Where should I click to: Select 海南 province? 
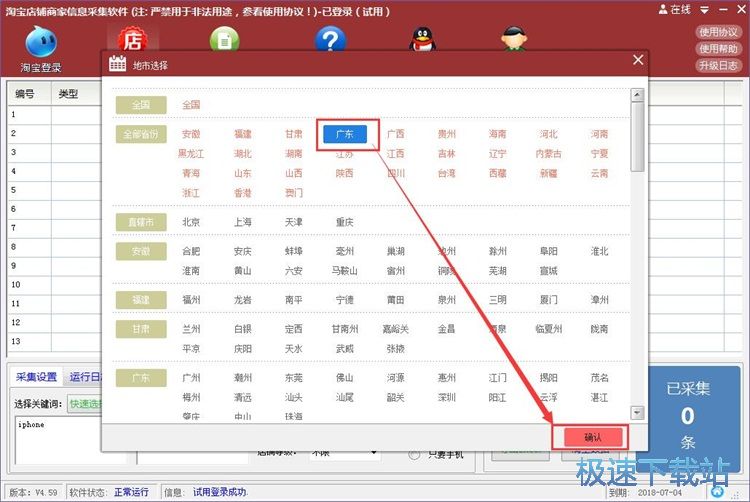[x=497, y=134]
